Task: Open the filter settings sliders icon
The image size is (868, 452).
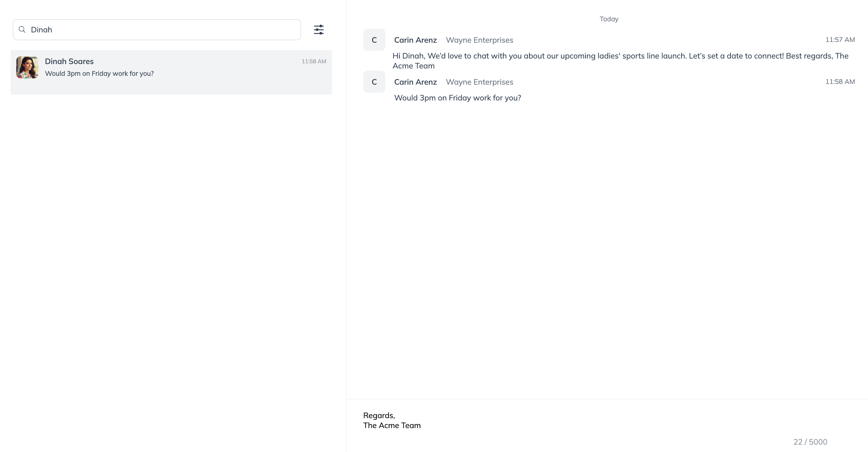Action: 319,30
